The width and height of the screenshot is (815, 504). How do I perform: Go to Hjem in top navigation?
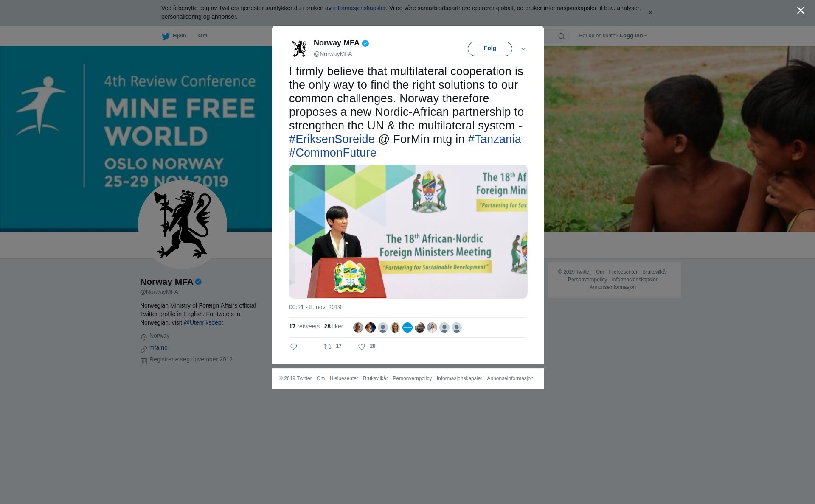180,36
